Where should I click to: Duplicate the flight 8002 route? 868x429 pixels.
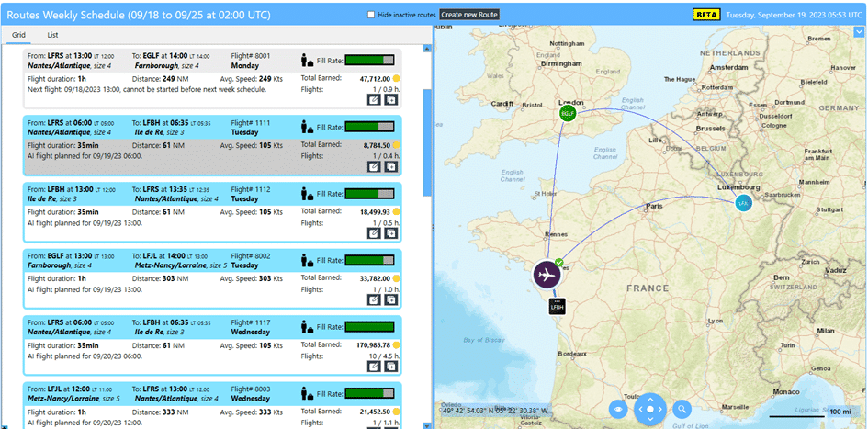[x=390, y=299]
